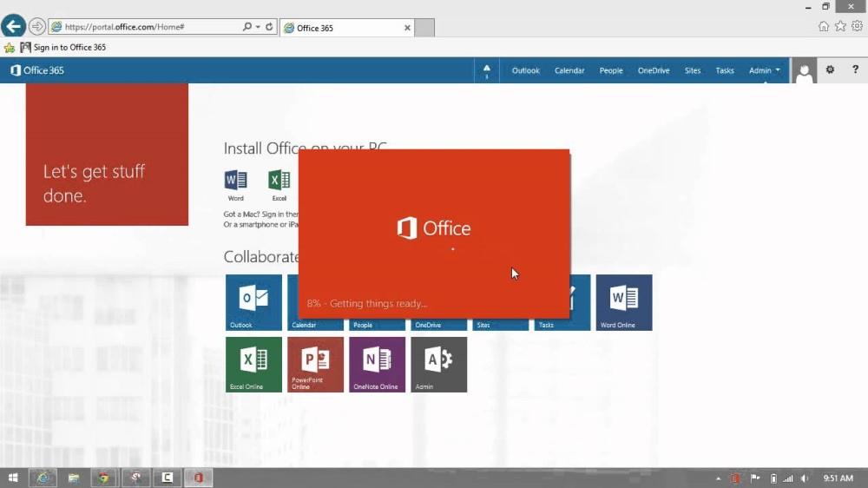Screen dimensions: 868x488
Task: Open the PowerPoint Online tile
Action: [x=315, y=364]
